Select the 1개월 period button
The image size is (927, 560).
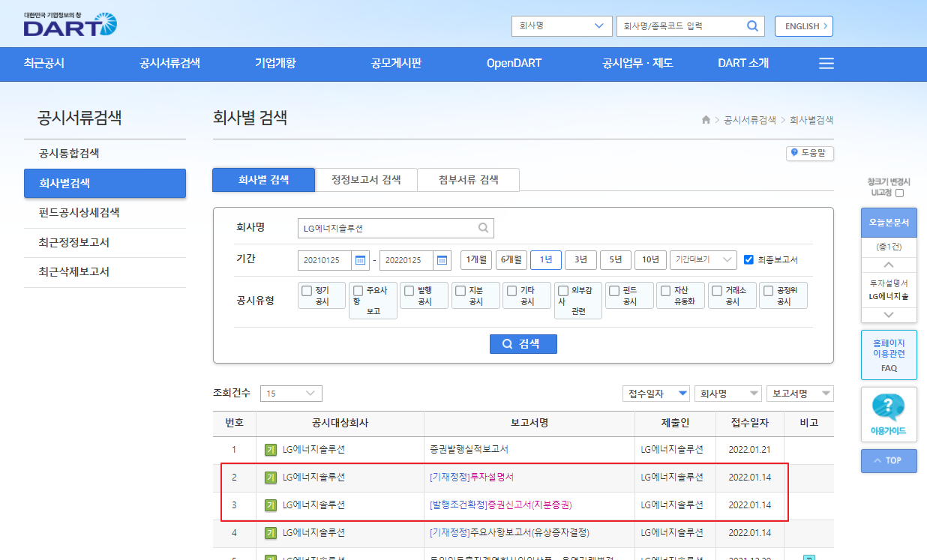pos(476,260)
